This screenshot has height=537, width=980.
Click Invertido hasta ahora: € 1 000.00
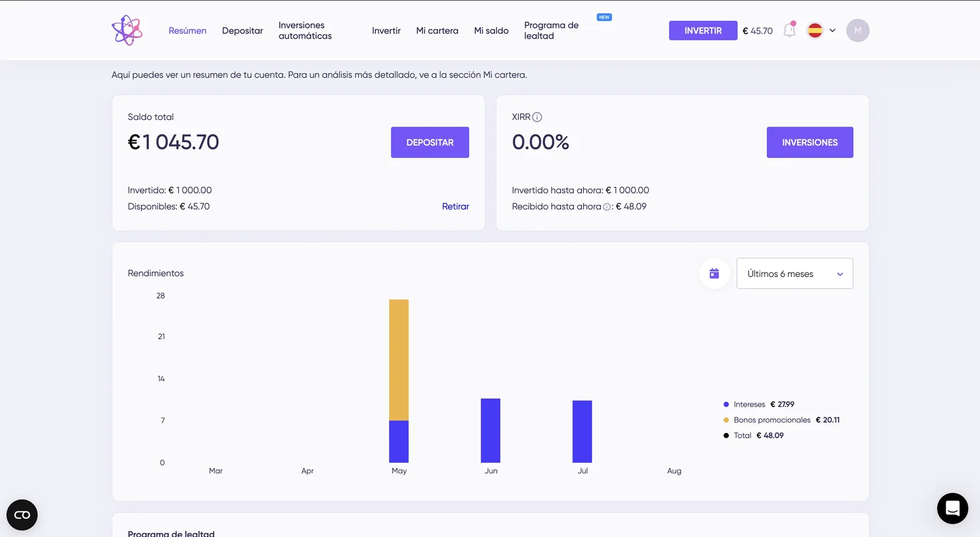(581, 190)
